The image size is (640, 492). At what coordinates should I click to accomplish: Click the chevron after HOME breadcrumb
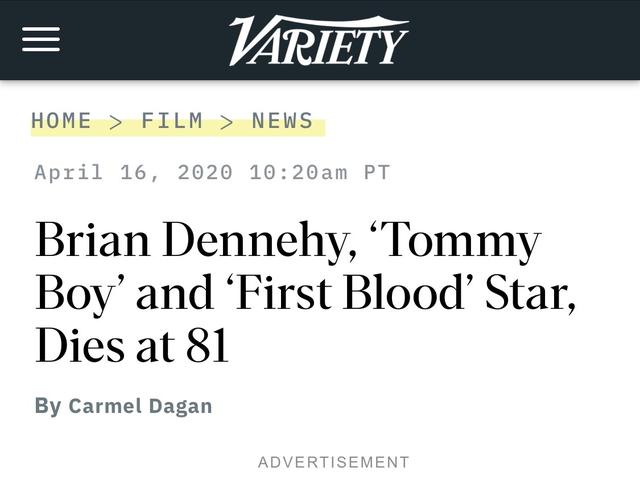pos(116,122)
